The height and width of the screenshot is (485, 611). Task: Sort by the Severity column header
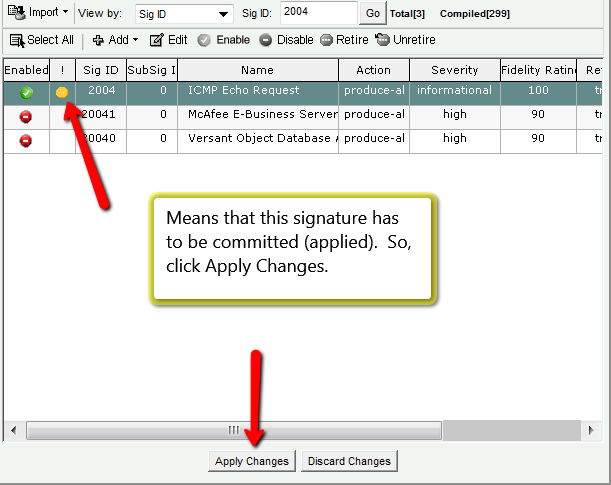[454, 70]
